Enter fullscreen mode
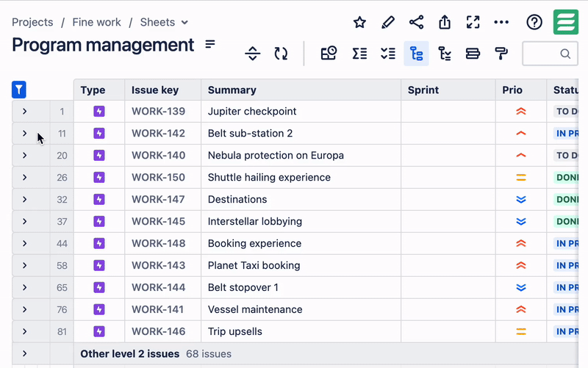Screen dimensions: 588x368 tap(473, 22)
